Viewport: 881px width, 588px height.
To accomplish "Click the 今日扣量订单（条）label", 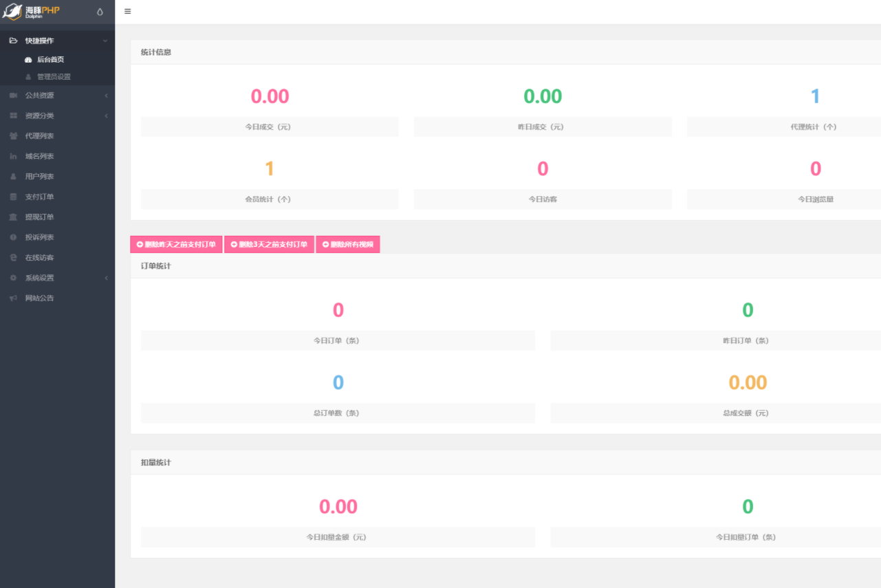I will [746, 538].
